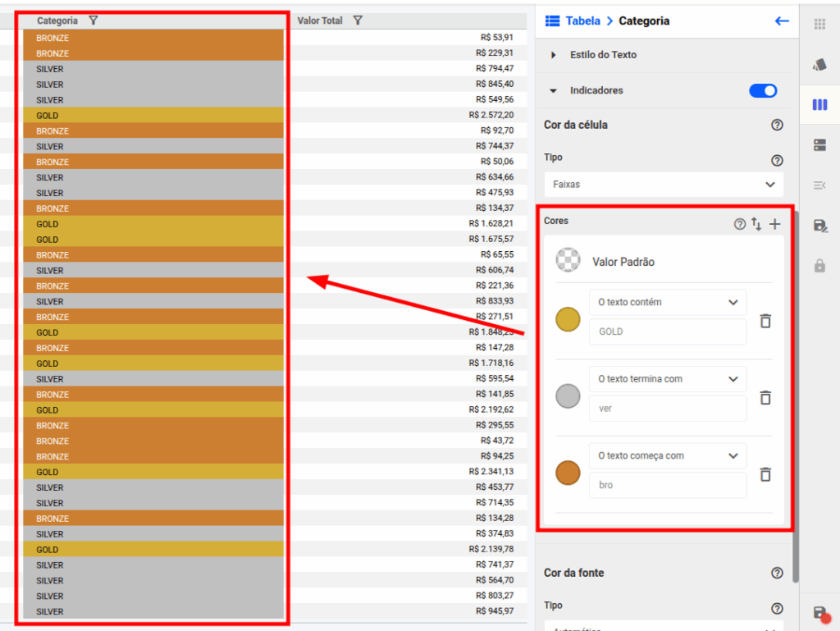Open the 'O texto termina com' dropdown
Screen dimensions: 840x631
coord(667,379)
